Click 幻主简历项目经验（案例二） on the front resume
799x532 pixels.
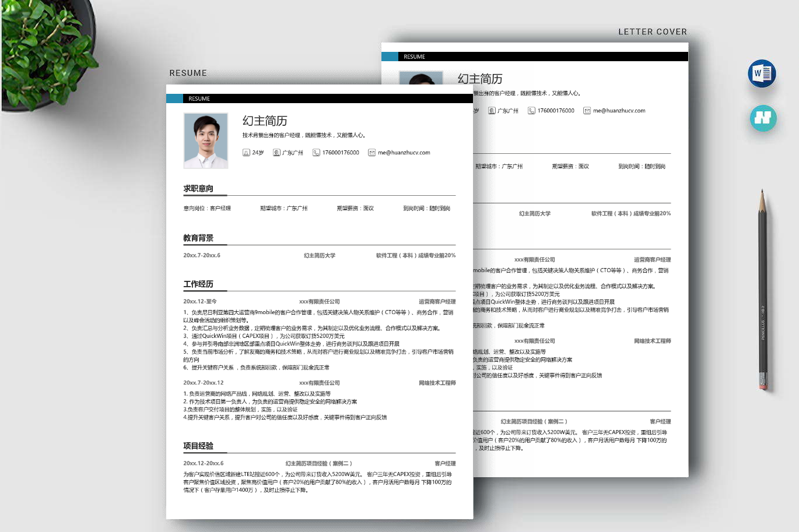(318, 463)
